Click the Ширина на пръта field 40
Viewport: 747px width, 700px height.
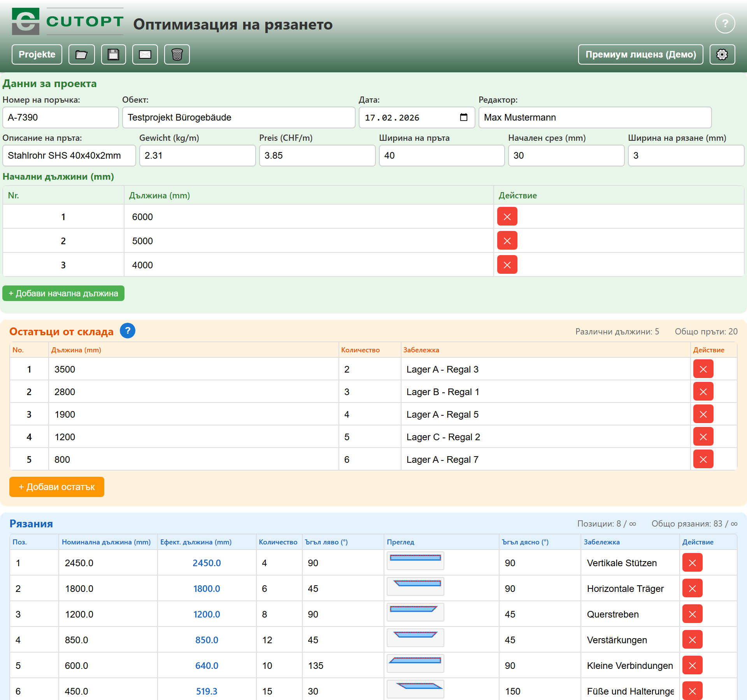[442, 156]
